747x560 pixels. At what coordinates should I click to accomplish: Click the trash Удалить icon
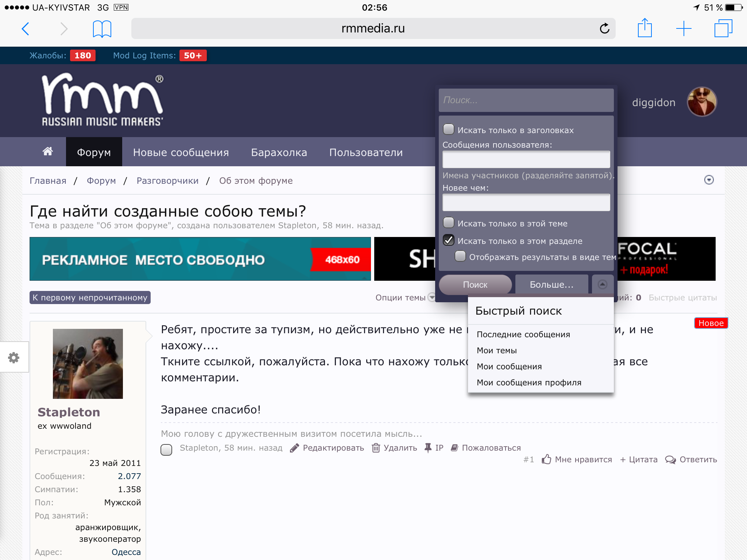pos(376,448)
